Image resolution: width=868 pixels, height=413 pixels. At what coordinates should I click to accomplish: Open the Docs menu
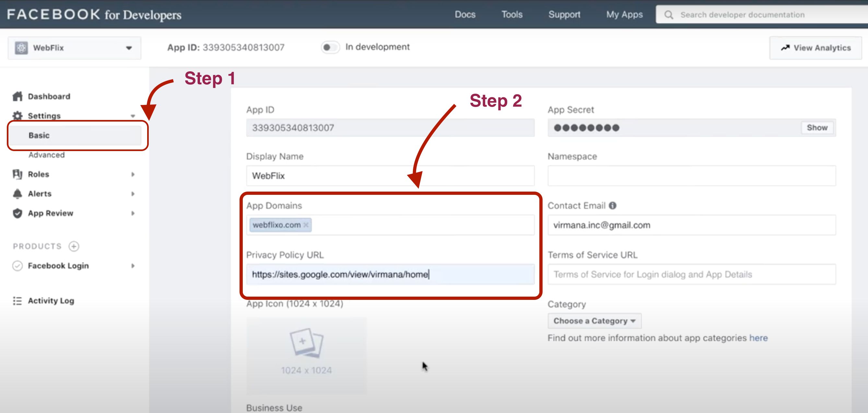pos(465,15)
